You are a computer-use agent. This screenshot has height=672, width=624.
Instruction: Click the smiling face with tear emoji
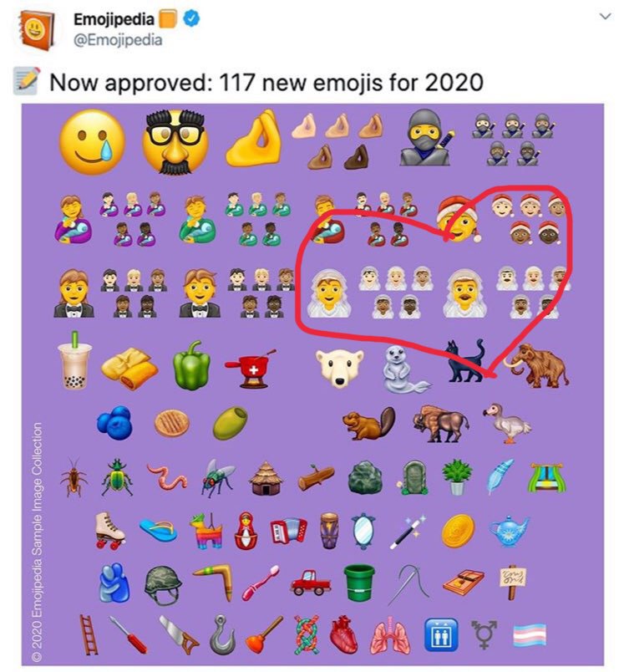(92, 142)
